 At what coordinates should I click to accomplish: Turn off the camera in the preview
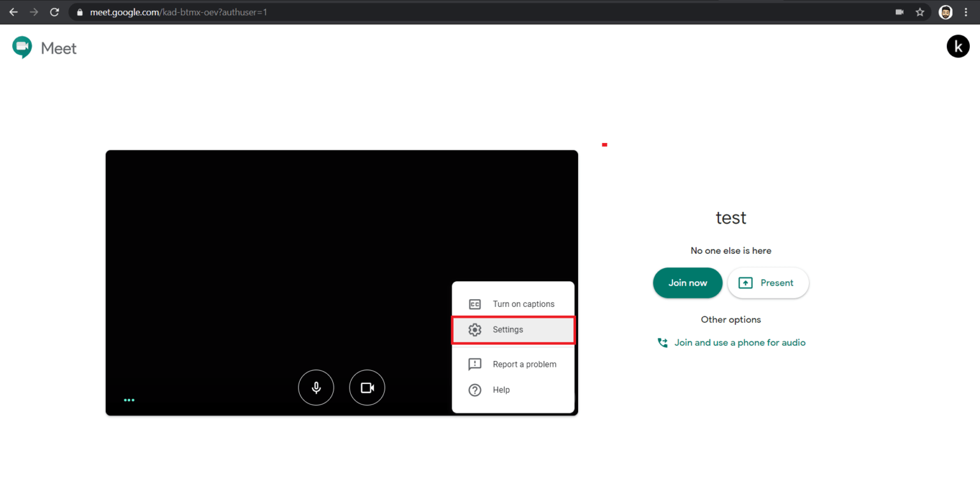click(367, 387)
